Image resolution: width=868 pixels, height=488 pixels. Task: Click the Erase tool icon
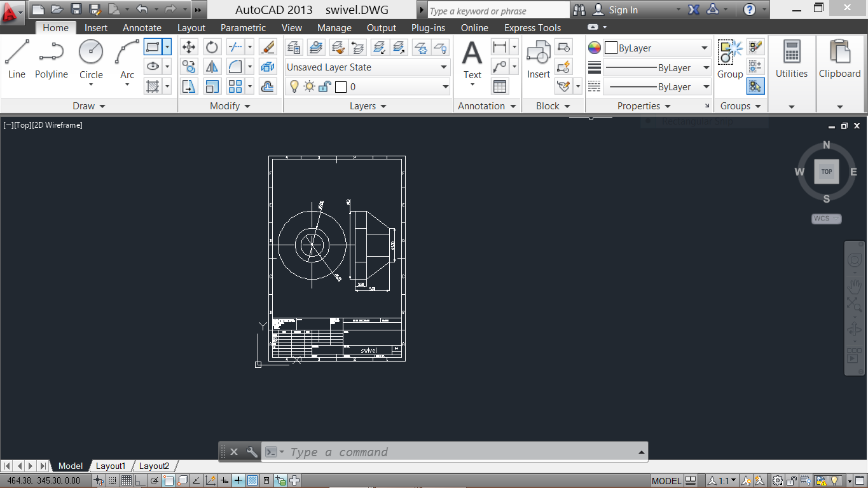(268, 47)
